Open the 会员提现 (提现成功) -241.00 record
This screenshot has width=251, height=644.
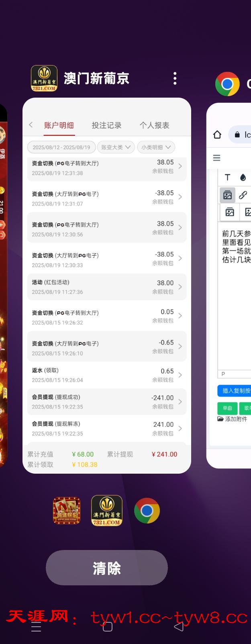click(107, 402)
